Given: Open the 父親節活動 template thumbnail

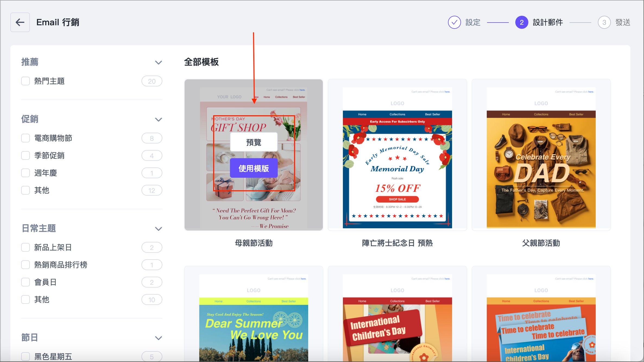Looking at the screenshot, I should point(541,155).
